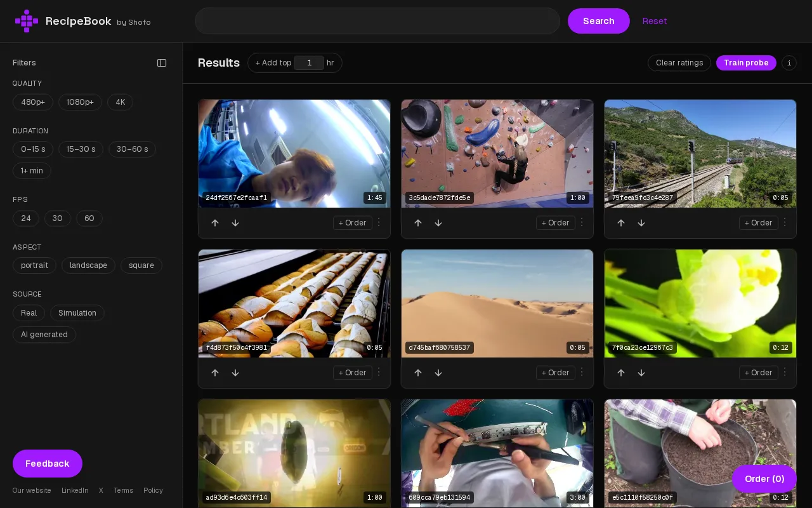Start Train probe

pos(746,63)
